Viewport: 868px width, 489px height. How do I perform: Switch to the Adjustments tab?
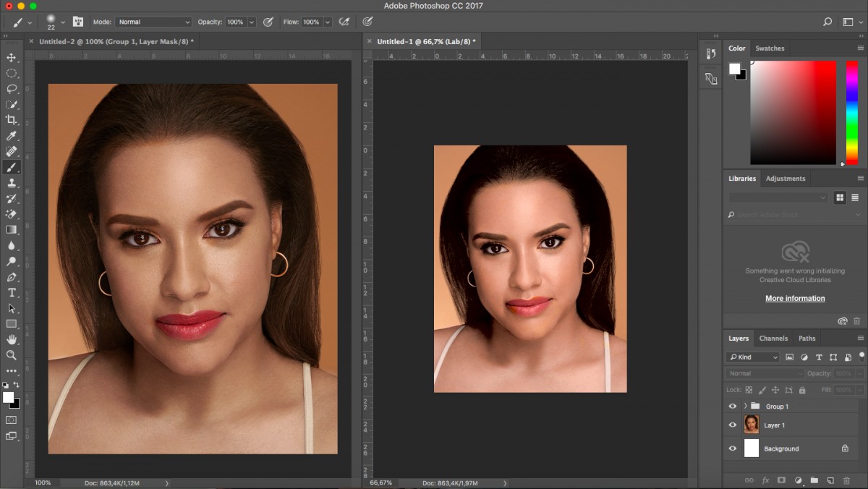point(786,179)
